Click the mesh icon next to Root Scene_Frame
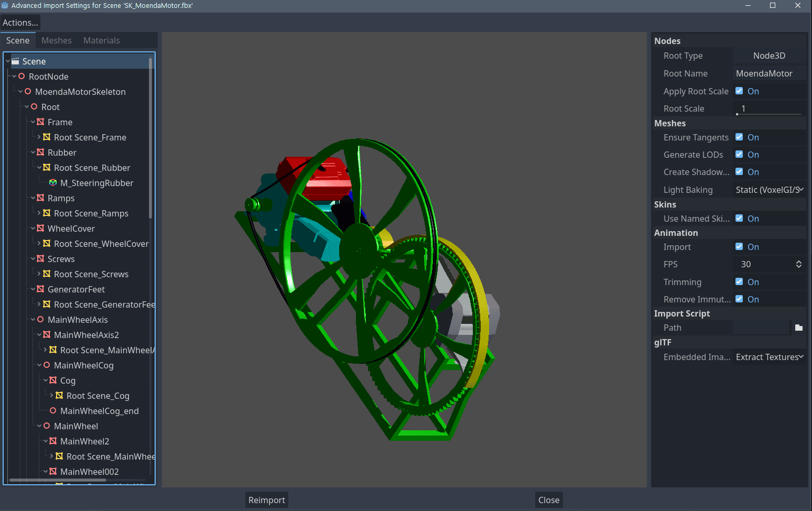This screenshot has height=511, width=812. [x=47, y=137]
